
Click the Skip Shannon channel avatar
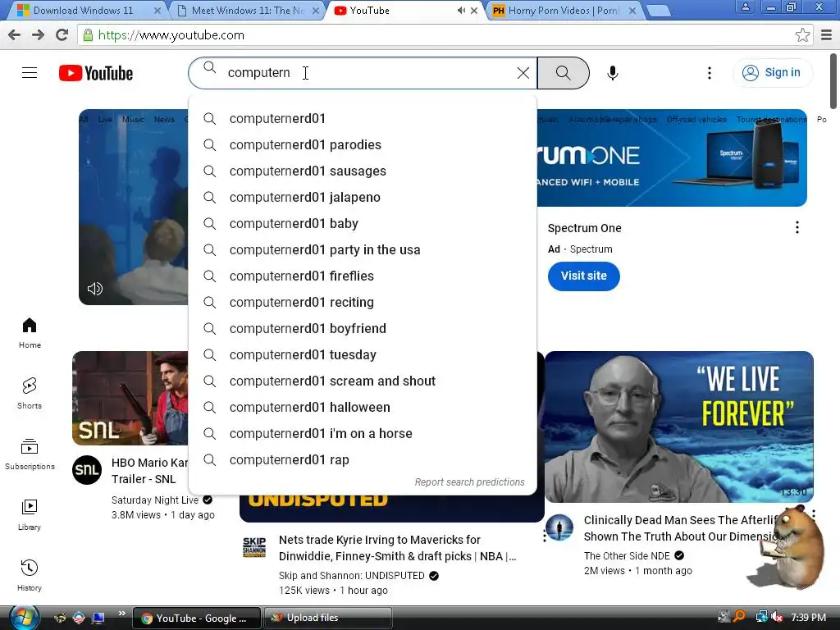point(254,547)
